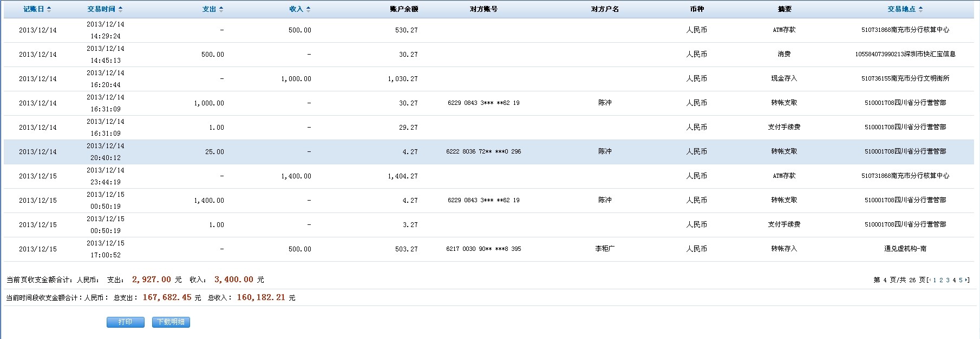Click the 摘要 column header

pos(785,9)
